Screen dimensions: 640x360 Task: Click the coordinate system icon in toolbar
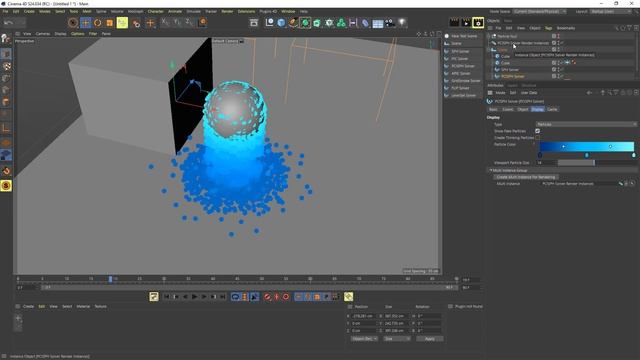(202, 23)
